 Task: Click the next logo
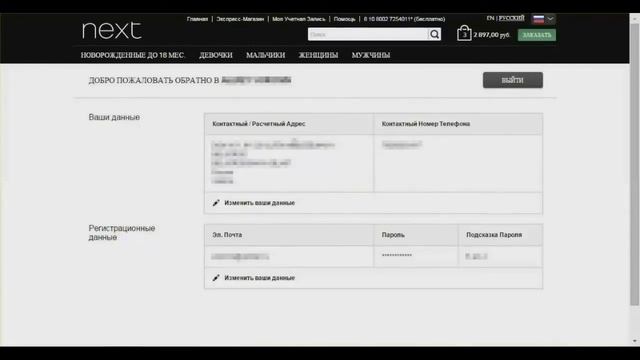(112, 31)
